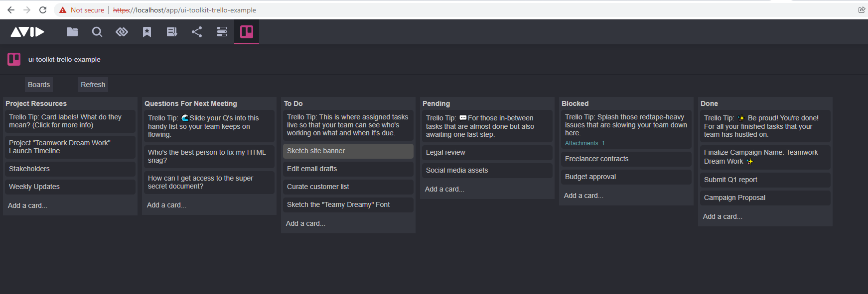Open the folder browse icon in toolbar
Image resolution: width=868 pixels, height=294 pixels.
click(x=72, y=32)
